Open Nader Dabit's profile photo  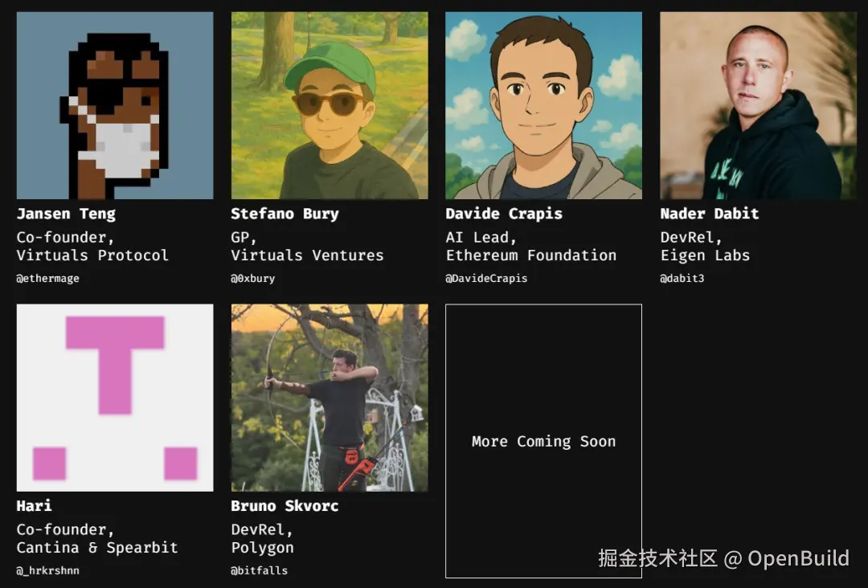pos(758,105)
